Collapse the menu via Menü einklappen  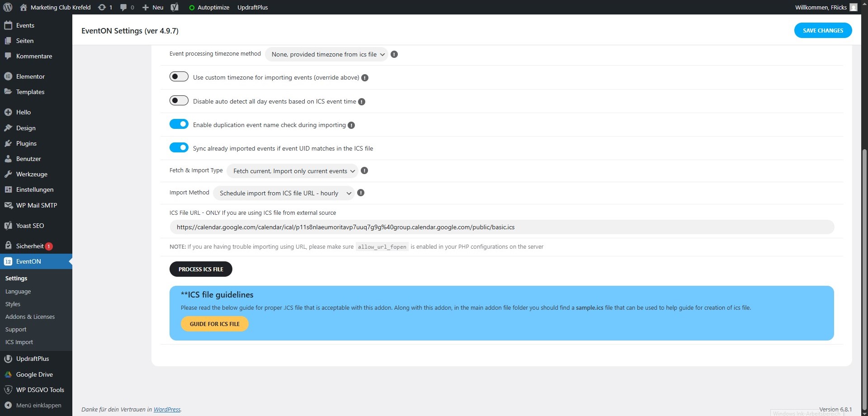[33, 405]
